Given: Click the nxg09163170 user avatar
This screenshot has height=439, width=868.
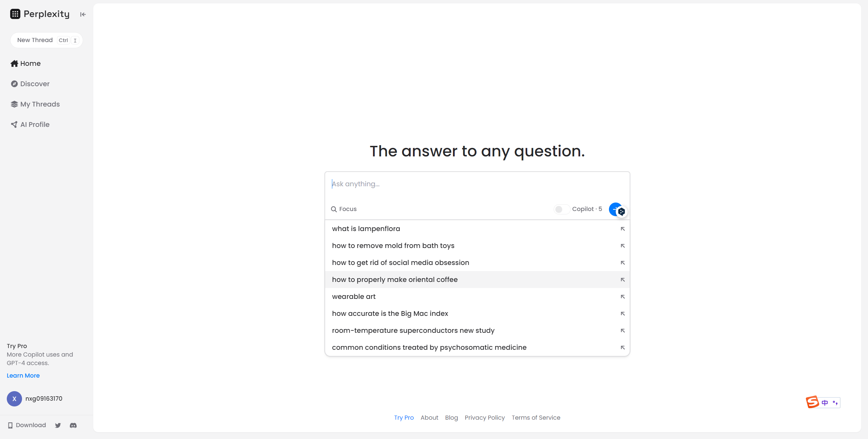Looking at the screenshot, I should click(14, 399).
